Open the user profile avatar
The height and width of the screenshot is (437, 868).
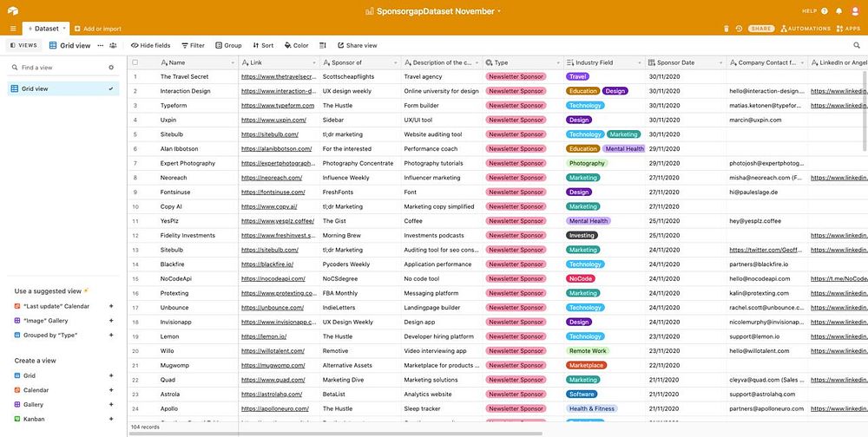pyautogui.click(x=856, y=11)
